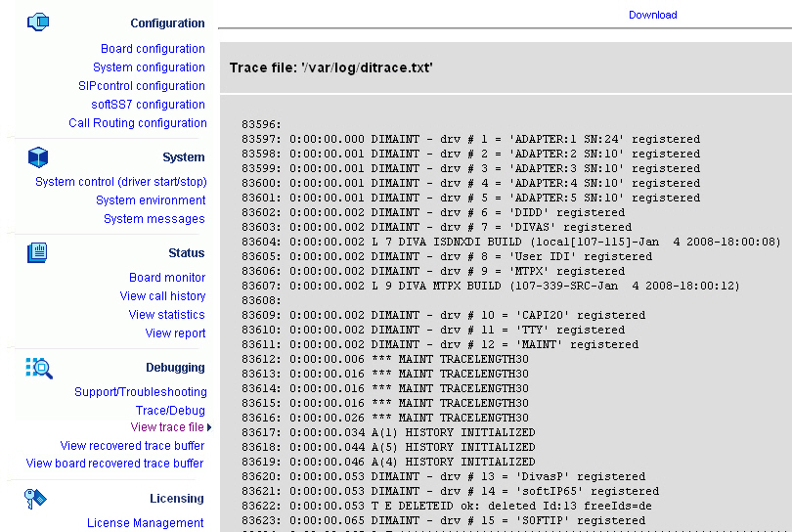792x532 pixels.
Task: Click the System cube icon
Action: 37,156
